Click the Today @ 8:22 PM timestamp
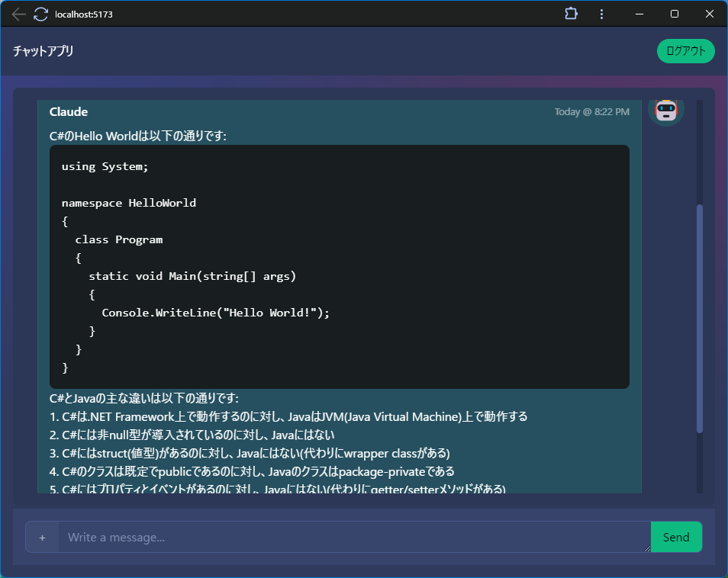728x578 pixels. 591,112
